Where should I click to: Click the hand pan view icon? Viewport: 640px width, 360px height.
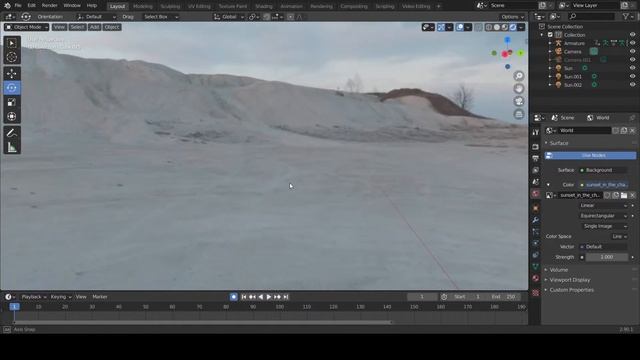pyautogui.click(x=519, y=89)
